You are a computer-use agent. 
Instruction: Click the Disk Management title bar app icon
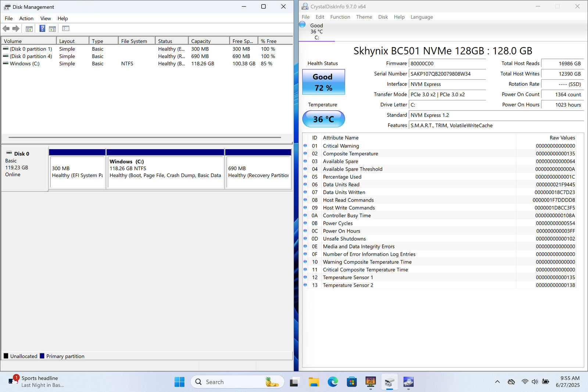[x=7, y=7]
